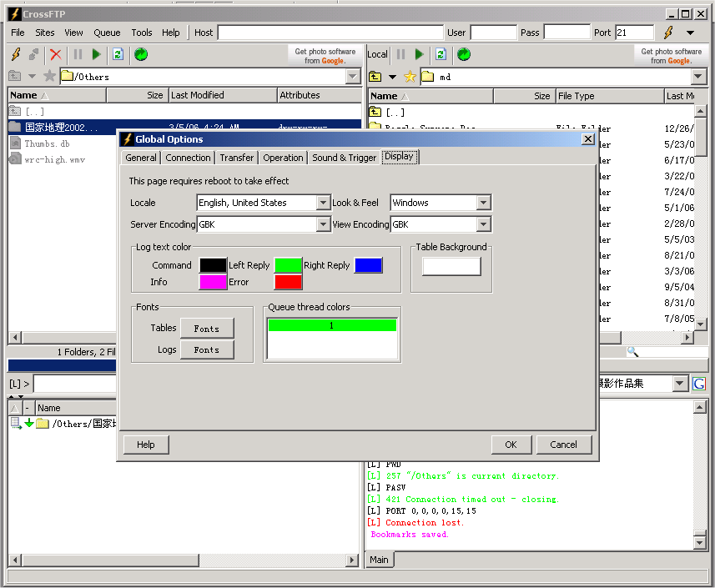
Task: Refresh the local file listing
Action: [441, 55]
